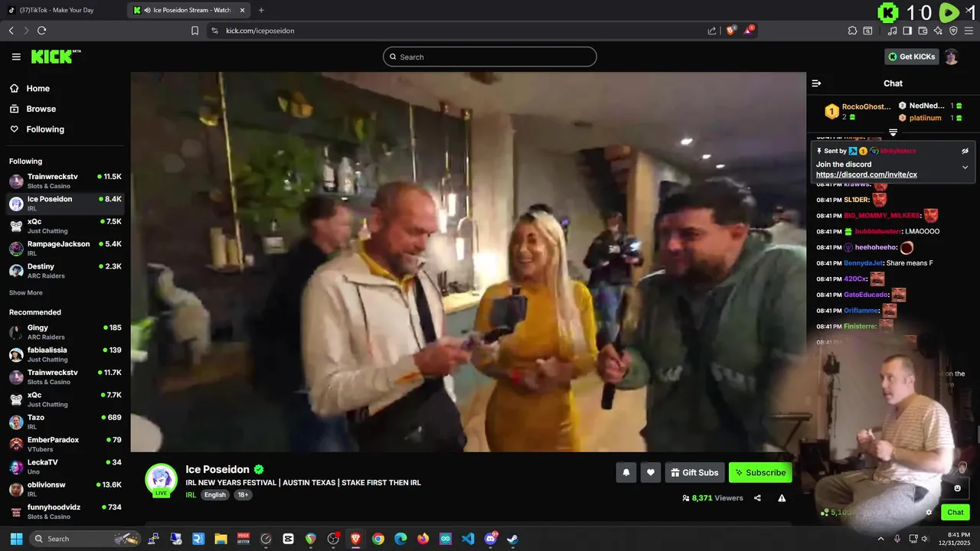Open Visual Studio Code from the taskbar
The height and width of the screenshot is (551, 980).
pyautogui.click(x=468, y=539)
